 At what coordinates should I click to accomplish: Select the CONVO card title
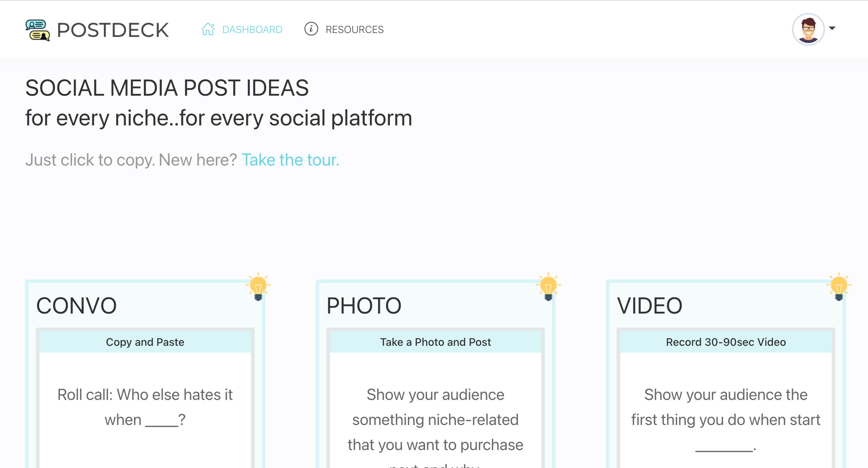coord(76,306)
